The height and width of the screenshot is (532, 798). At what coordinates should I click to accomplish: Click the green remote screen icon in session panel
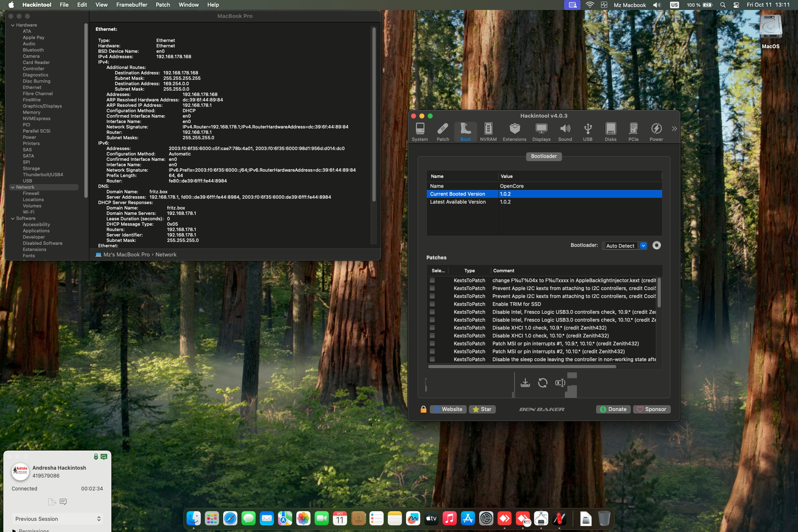(x=104, y=456)
